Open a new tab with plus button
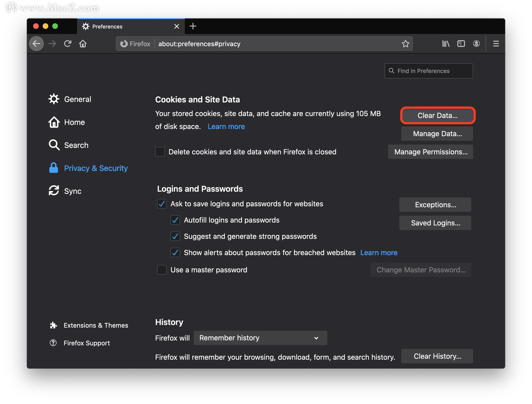This screenshot has width=532, height=404. (193, 26)
